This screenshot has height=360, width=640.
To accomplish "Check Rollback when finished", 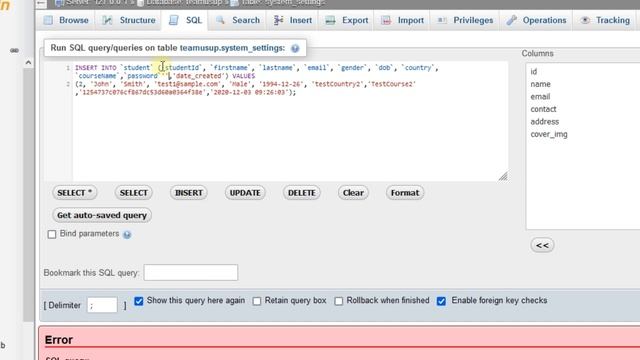I will [339, 301].
